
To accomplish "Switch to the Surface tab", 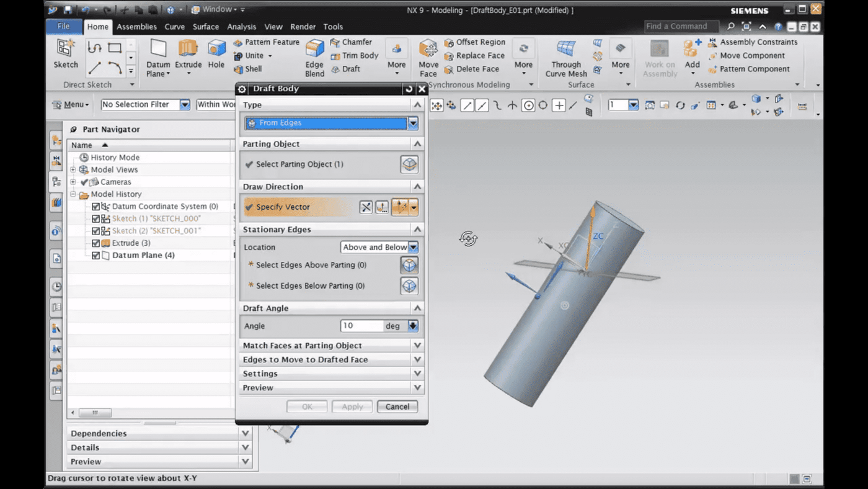I will [205, 27].
